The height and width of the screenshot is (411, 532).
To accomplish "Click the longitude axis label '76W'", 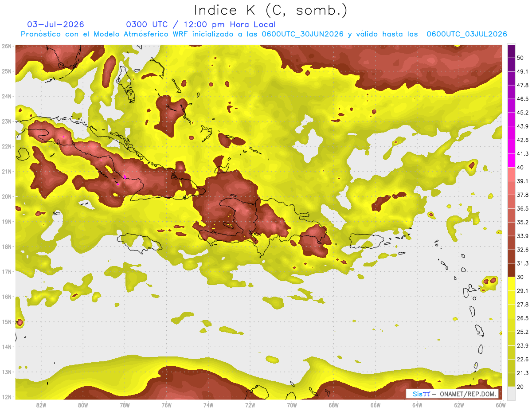I will [166, 405].
